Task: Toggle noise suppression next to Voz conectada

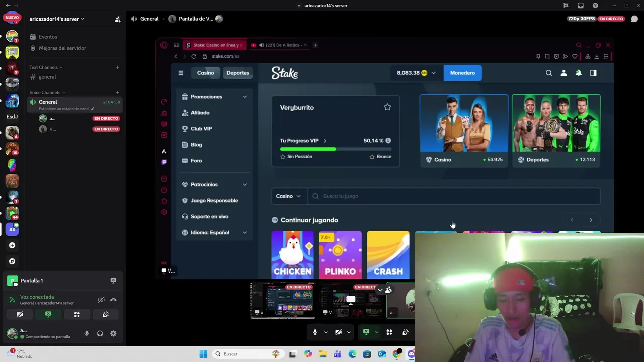Action: point(101,300)
